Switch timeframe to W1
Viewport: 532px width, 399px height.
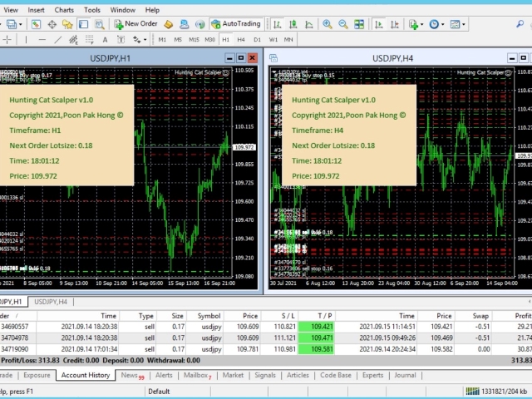[273, 40]
